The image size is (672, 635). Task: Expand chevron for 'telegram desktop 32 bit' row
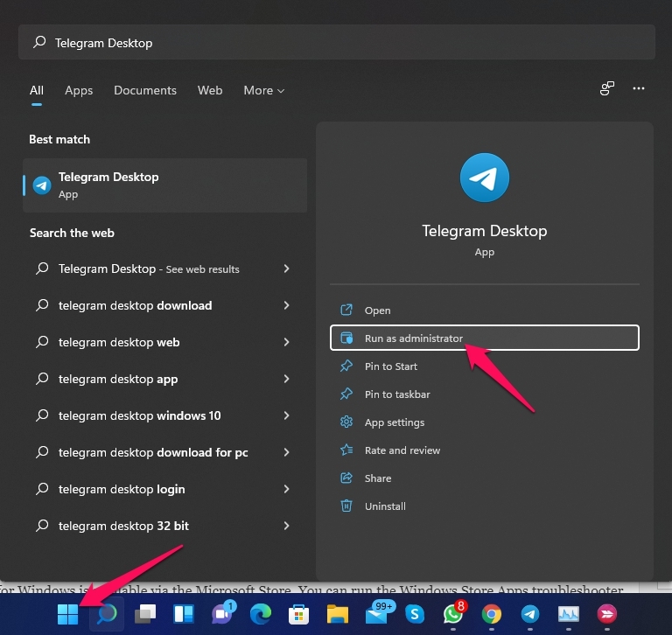click(287, 526)
